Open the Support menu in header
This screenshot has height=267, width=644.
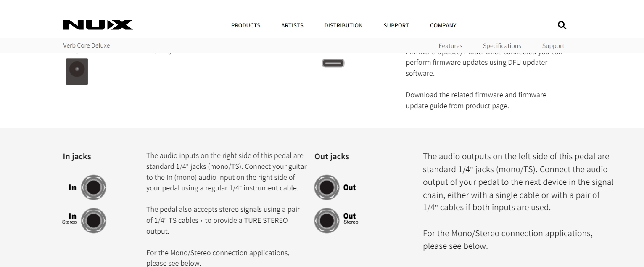396,25
